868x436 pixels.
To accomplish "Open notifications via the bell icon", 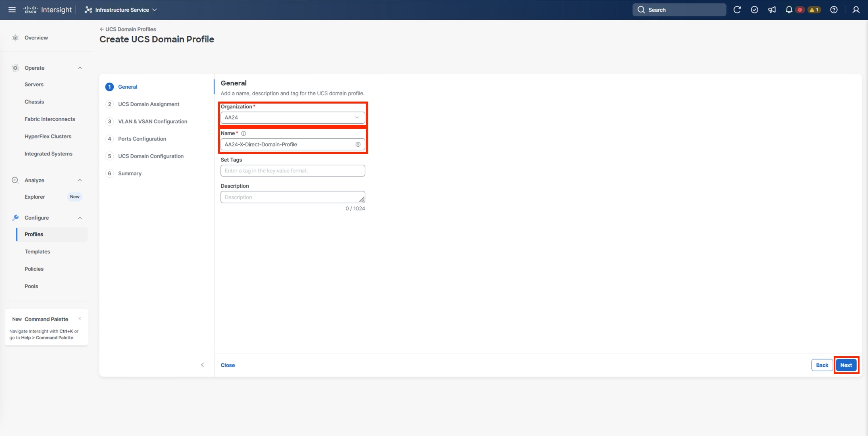I will 789,9.
